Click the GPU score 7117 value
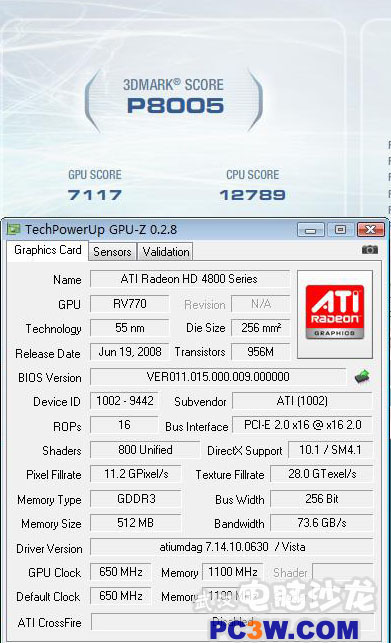391x643 pixels. [x=95, y=194]
